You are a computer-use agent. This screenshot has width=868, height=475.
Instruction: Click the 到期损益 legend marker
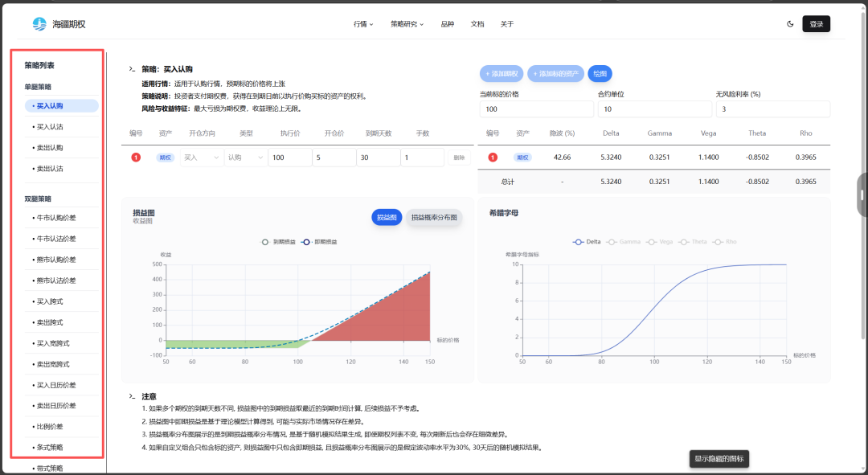tap(266, 241)
